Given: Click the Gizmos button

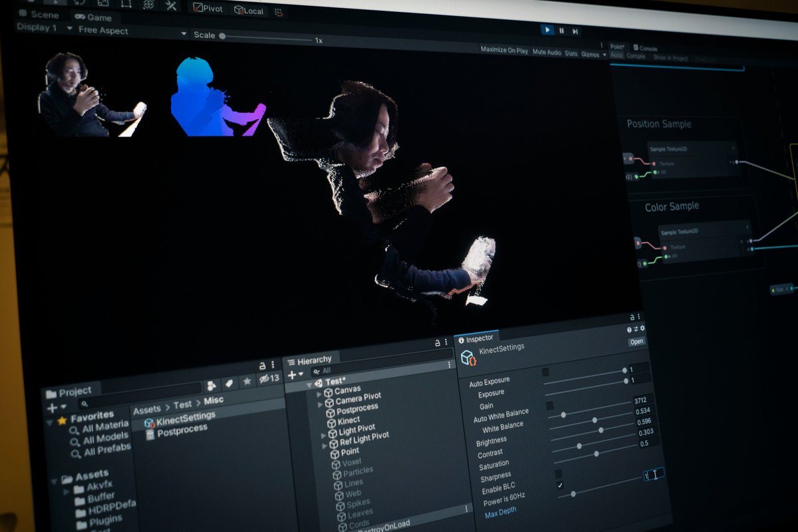Looking at the screenshot, I should pos(589,54).
